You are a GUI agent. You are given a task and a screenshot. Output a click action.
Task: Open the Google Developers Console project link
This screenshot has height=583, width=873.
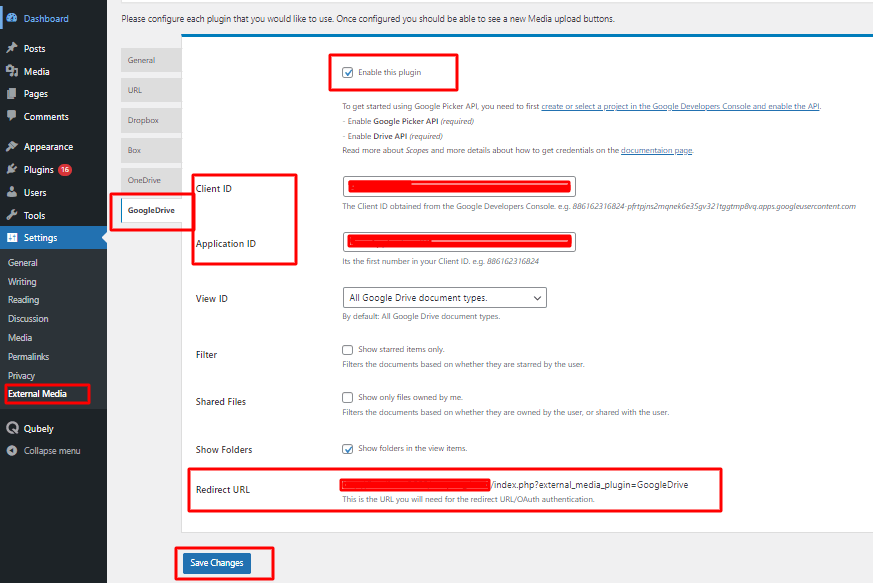click(x=680, y=106)
